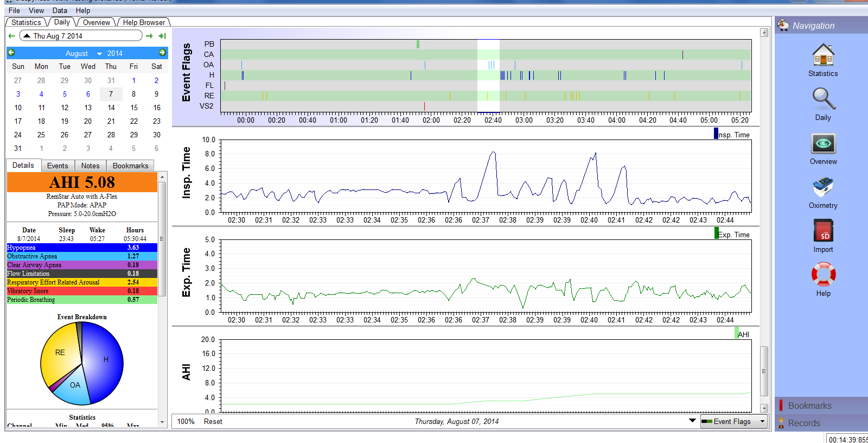868x443 pixels.
Task: Select August 3 in the calendar
Action: point(18,94)
